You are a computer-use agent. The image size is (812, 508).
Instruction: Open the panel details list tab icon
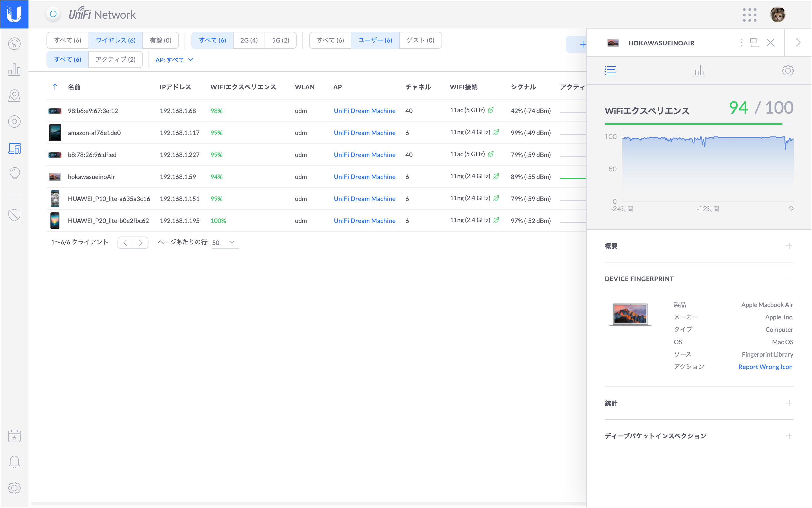(610, 70)
